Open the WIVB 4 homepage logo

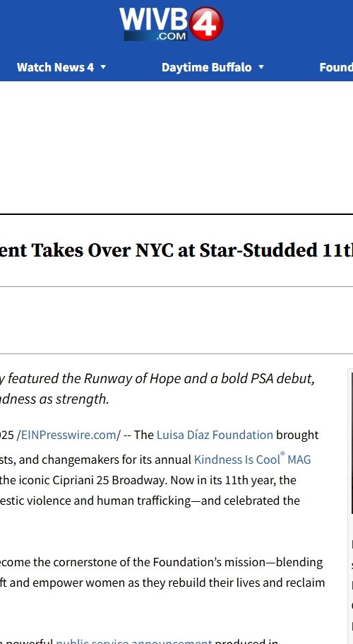click(172, 24)
